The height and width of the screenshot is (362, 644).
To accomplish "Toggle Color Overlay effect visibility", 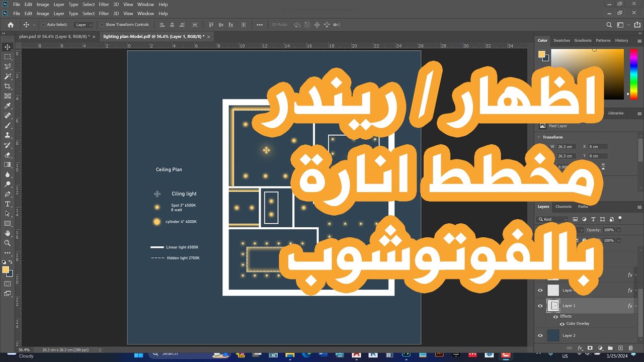I will 562,323.
